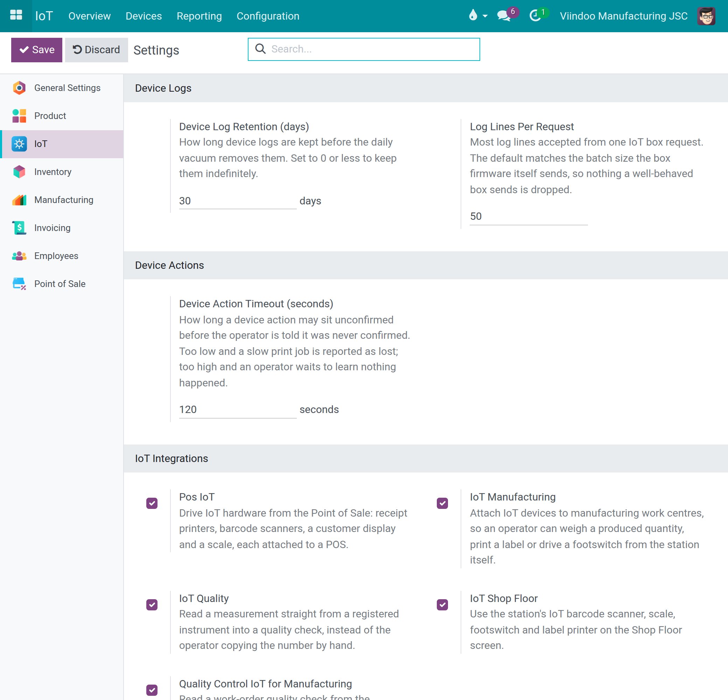Edit the Log Lines Per Request field
Viewport: 728px width, 700px height.
[x=528, y=217]
